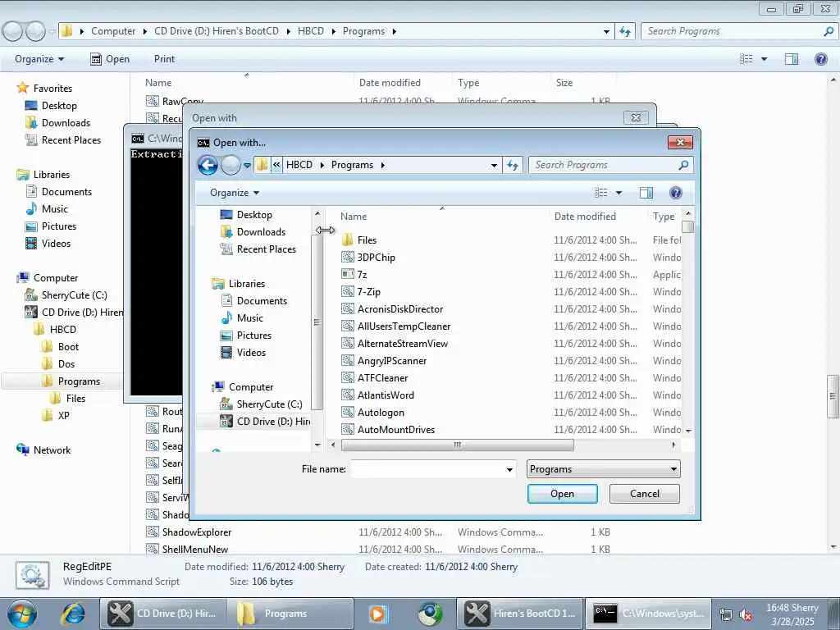Refresh the Open with dialog folder
The width and height of the screenshot is (840, 630).
point(513,165)
